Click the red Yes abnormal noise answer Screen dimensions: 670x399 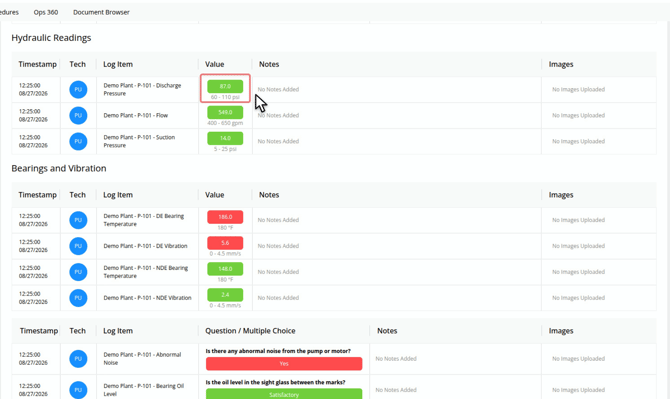point(284,364)
